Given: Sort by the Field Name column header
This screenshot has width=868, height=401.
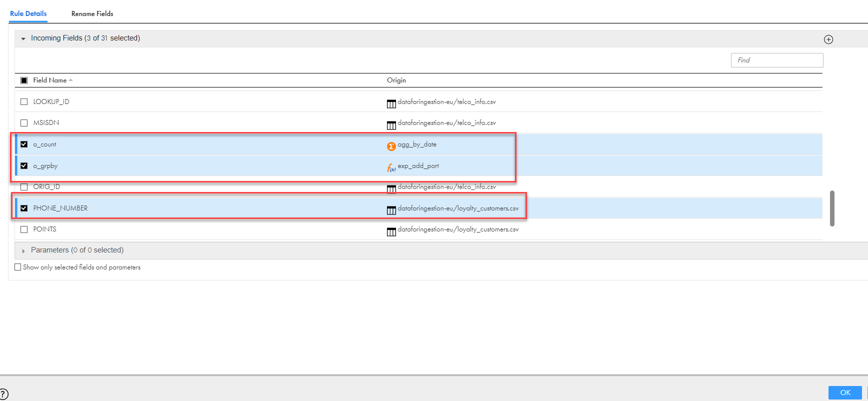Looking at the screenshot, I should pos(50,80).
